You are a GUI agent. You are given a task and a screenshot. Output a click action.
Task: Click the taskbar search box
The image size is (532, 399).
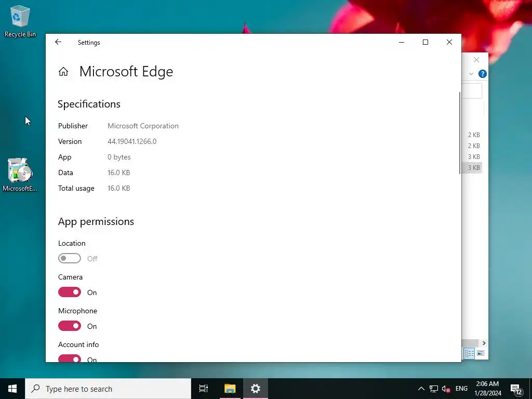[108, 389]
